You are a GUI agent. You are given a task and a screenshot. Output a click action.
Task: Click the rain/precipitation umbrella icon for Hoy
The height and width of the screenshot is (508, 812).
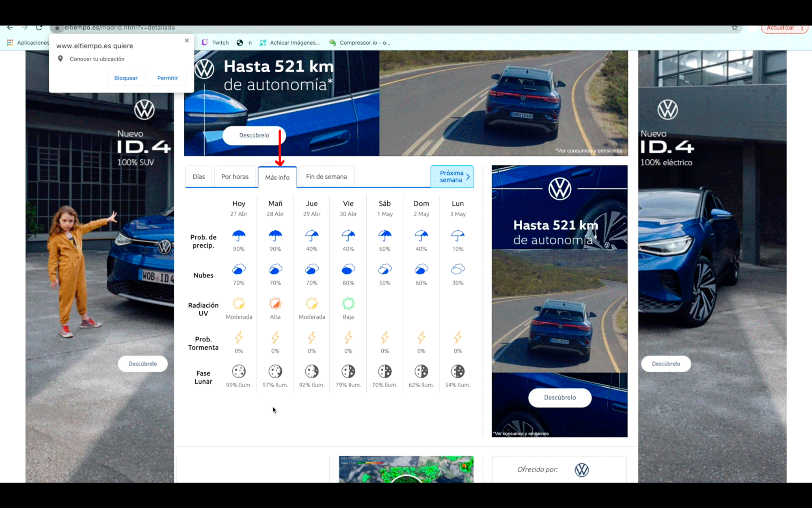tap(238, 235)
